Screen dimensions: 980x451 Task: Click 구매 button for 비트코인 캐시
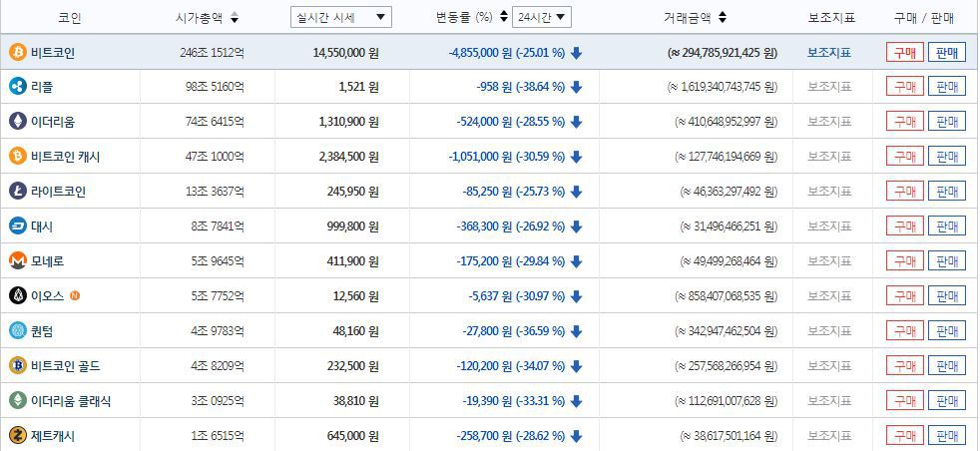(904, 157)
